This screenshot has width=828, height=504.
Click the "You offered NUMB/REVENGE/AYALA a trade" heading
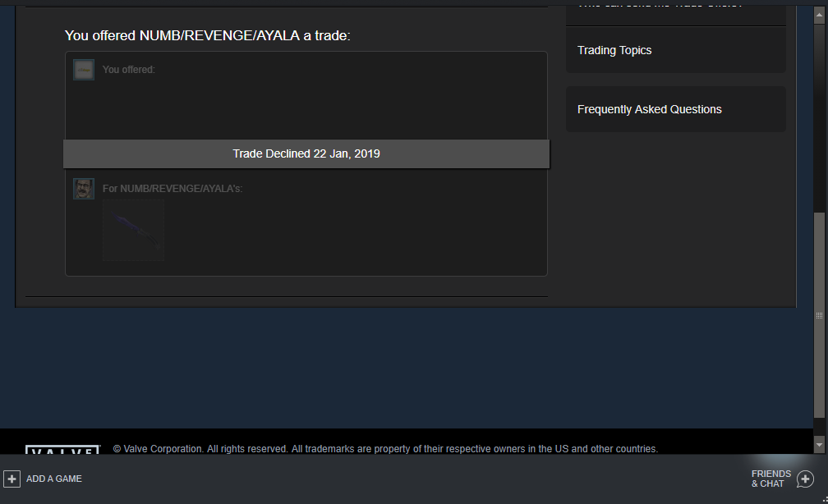(207, 35)
